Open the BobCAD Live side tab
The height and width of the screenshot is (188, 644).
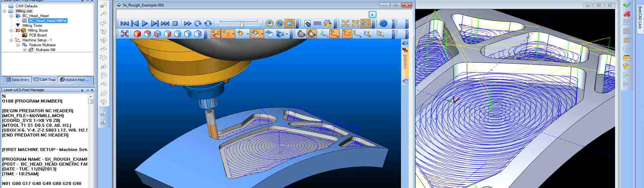point(640,17)
